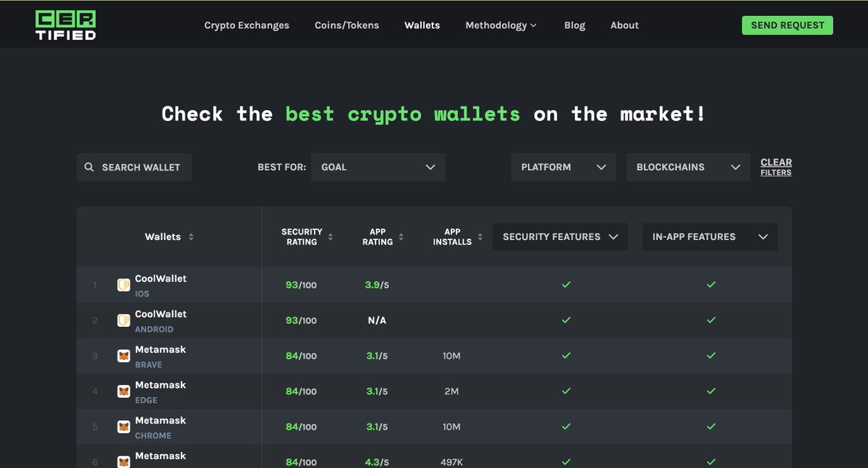Image resolution: width=868 pixels, height=468 pixels.
Task: Click security features checkmark for Metamask Brave
Action: [x=566, y=356]
